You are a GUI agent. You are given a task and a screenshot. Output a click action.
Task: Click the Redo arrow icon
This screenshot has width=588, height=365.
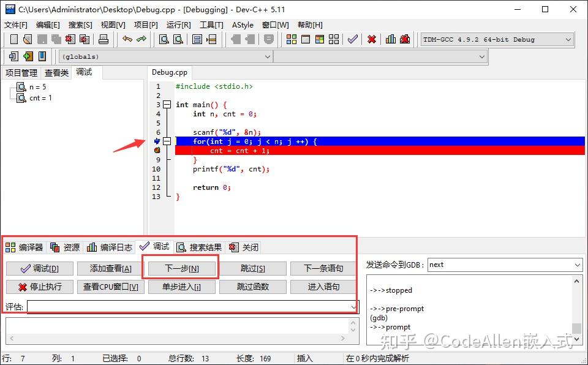pyautogui.click(x=141, y=39)
